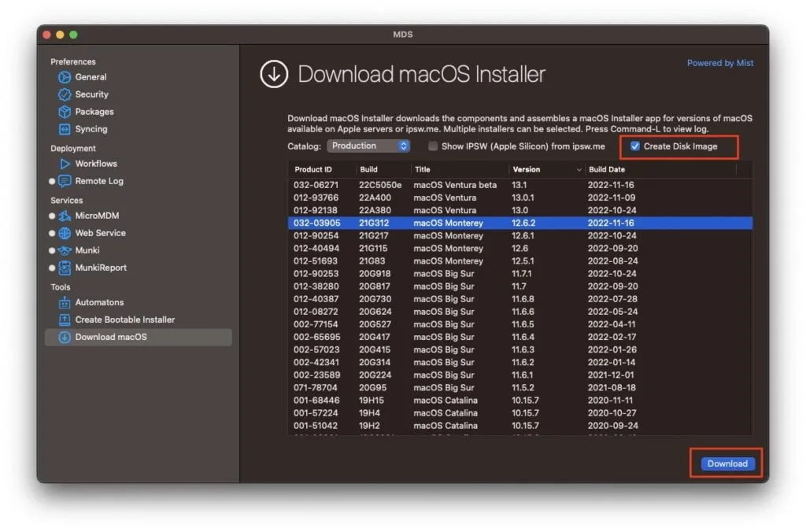
Task: Click MicroMDM status dot
Action: (52, 216)
